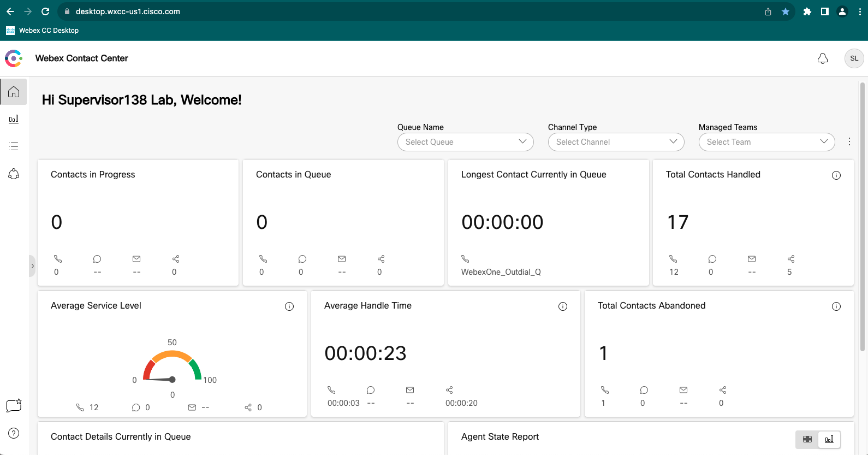Reload the page with browser refresh
868x455 pixels.
[x=45, y=11]
